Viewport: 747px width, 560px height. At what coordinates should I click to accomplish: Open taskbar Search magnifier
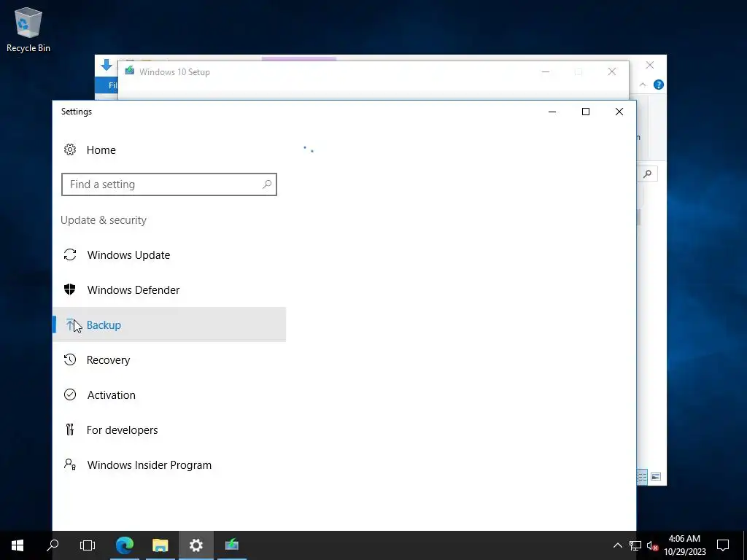point(53,545)
